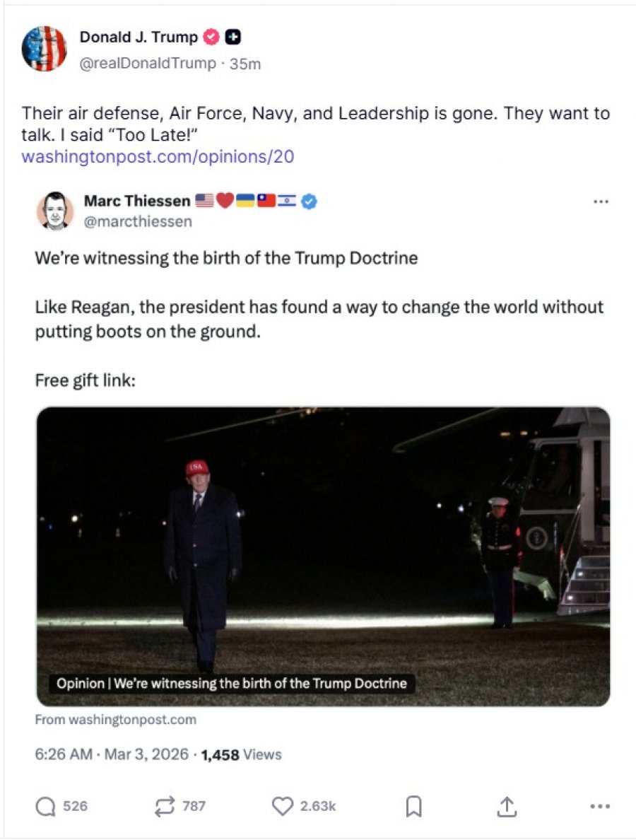Click the reply bubble icon with 526
The height and width of the screenshot is (840, 636).
(45, 806)
